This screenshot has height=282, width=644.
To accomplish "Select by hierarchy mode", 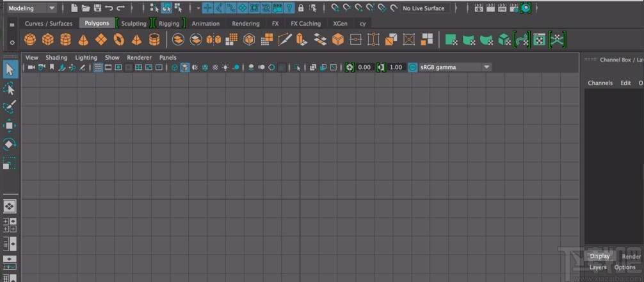I will [154, 8].
